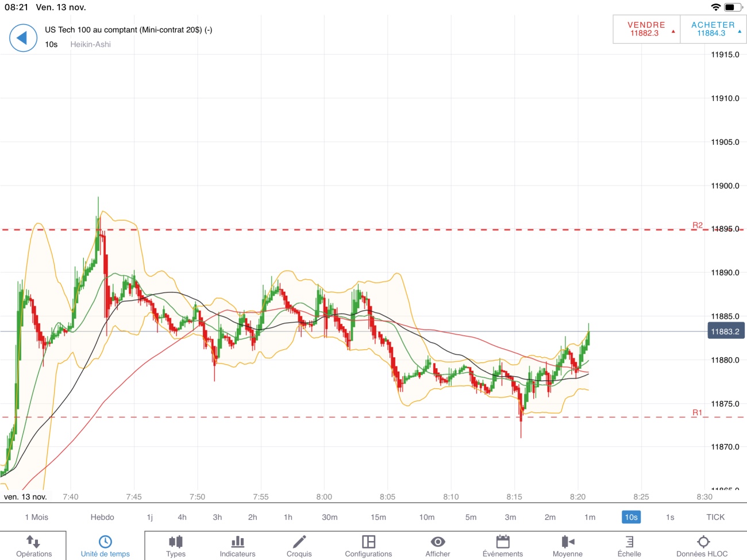The image size is (747, 560).
Task: Tap the Heikin-Ashi chart type label
Action: coord(90,44)
